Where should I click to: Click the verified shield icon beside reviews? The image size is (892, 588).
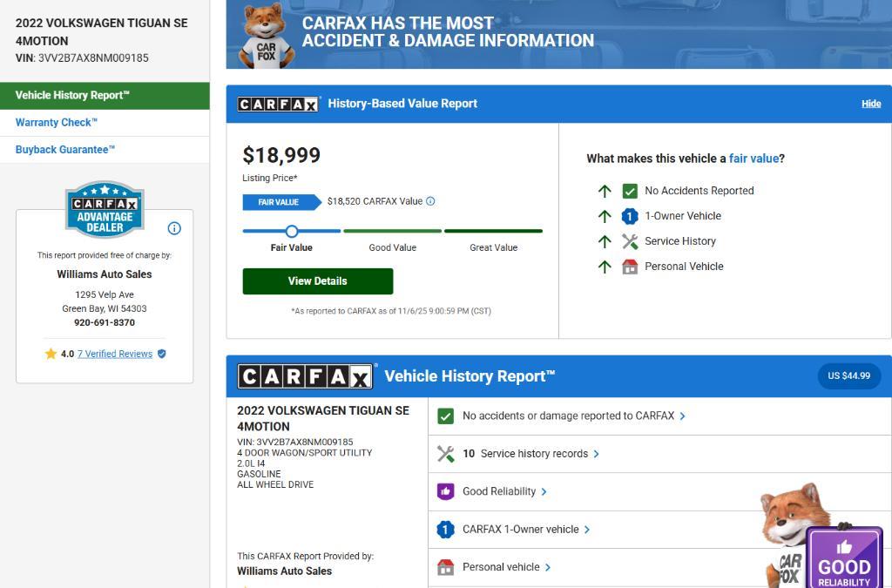[162, 354]
